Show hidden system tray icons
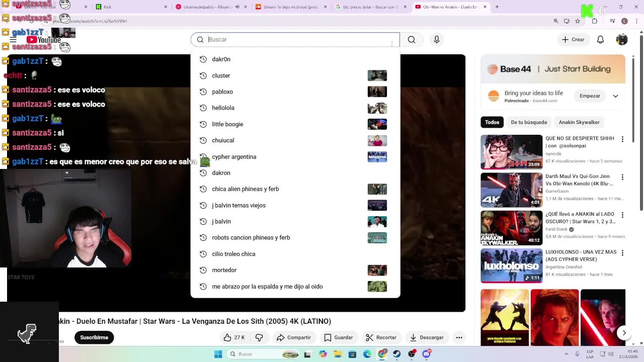Image resolution: width=644 pixels, height=362 pixels. tap(566, 354)
